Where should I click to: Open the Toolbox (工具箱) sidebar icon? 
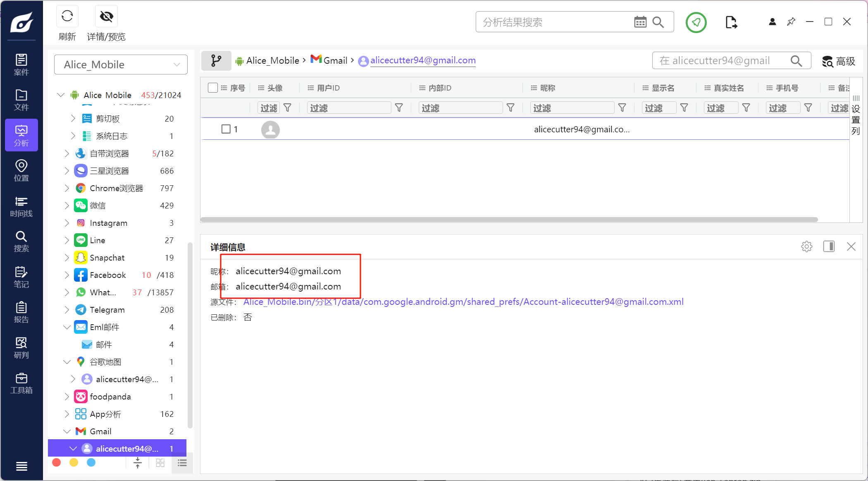pyautogui.click(x=21, y=383)
